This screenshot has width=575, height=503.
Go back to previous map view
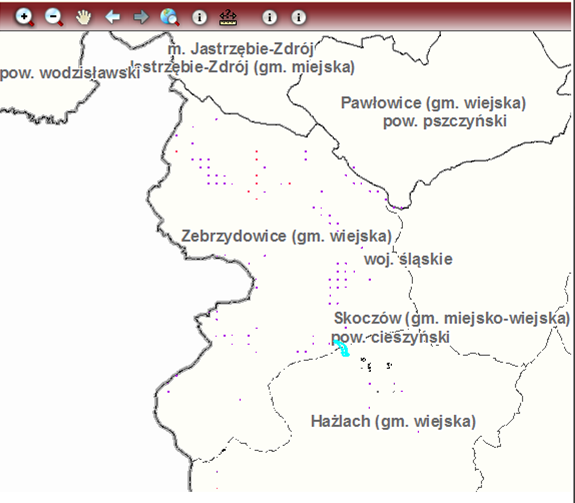(112, 17)
